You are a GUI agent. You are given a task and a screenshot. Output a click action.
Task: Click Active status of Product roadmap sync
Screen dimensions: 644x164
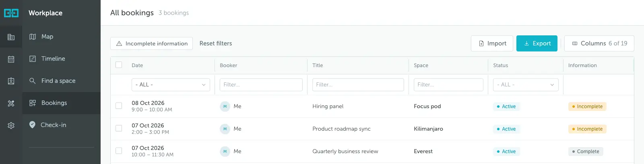[506, 129]
